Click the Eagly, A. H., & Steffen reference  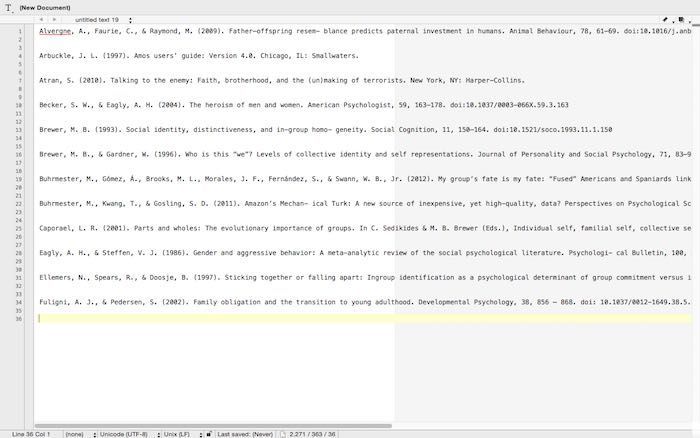(365, 253)
